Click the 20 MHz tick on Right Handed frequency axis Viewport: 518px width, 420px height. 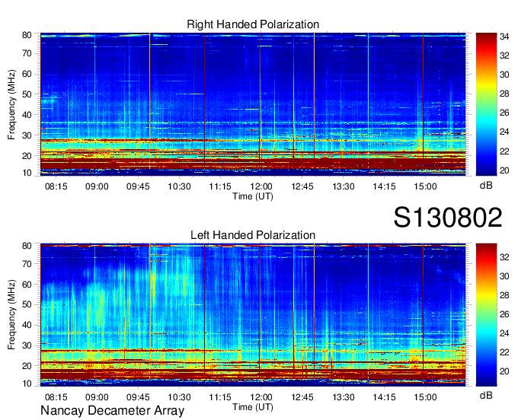click(x=27, y=156)
